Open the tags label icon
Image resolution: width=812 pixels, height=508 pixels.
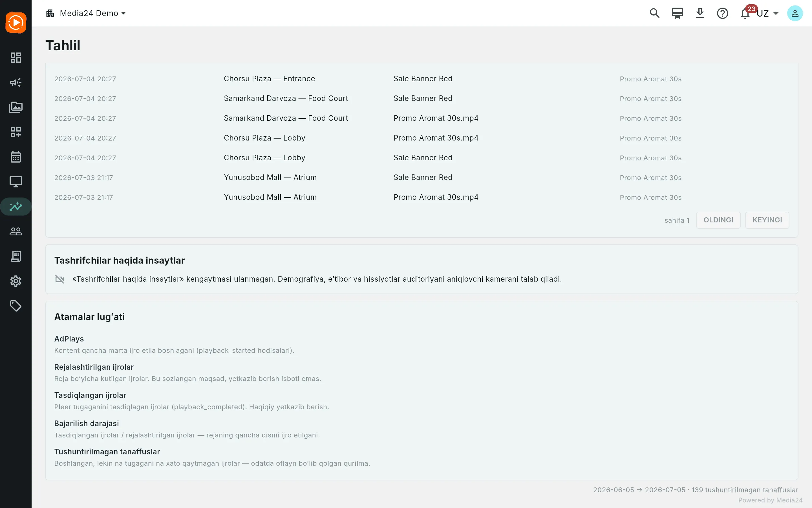pos(16,306)
